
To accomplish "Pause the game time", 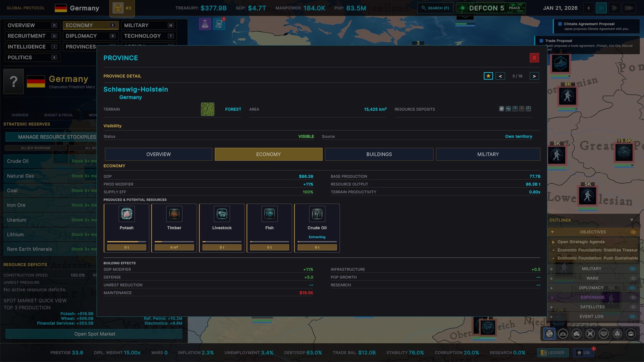I will [x=588, y=8].
